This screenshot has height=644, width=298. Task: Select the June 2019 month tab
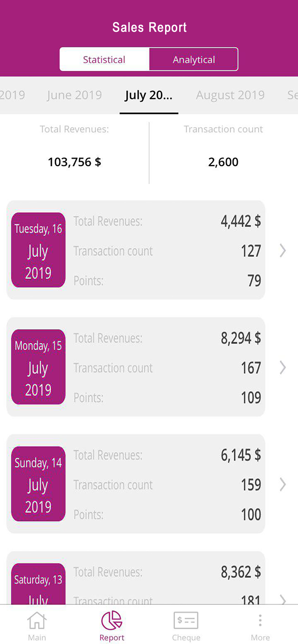pos(74,95)
